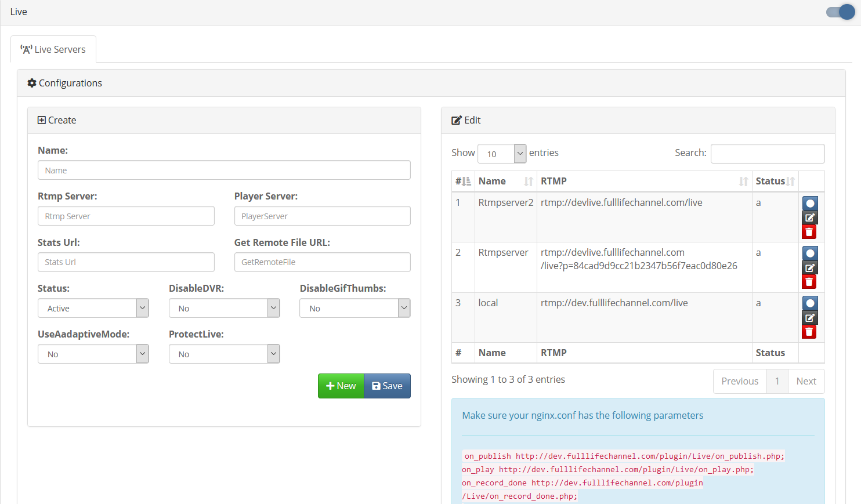Focus the Stats Url input field
Viewport: 861px width, 504px height.
pyautogui.click(x=126, y=262)
